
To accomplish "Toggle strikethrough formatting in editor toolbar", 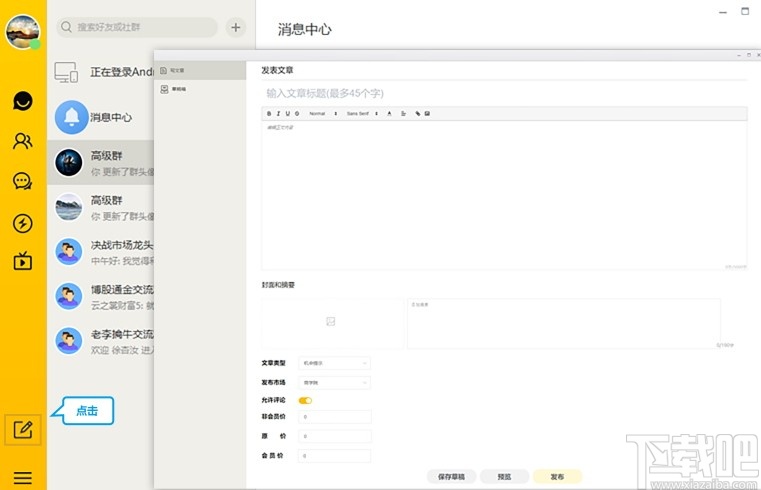I will (x=297, y=114).
